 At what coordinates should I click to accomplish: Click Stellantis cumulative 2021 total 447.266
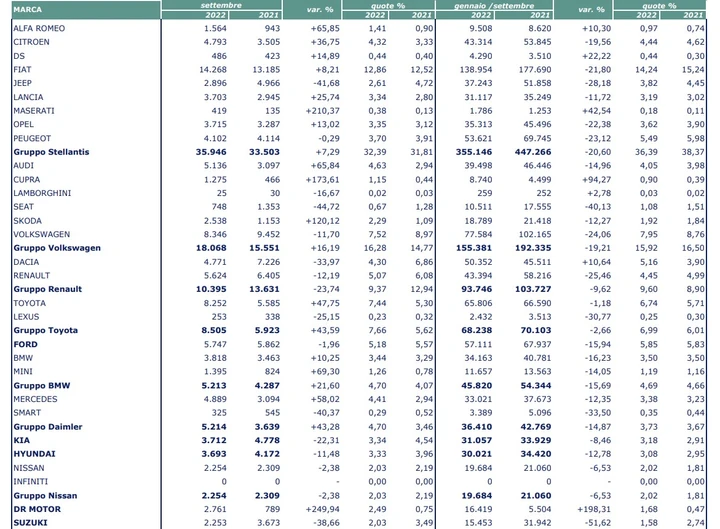tap(533, 152)
